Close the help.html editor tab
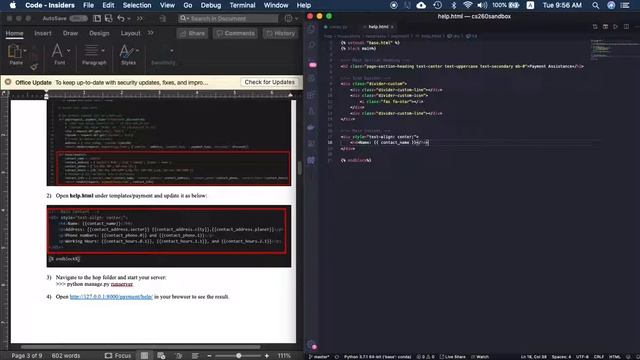This screenshot has width=640, height=360. [392, 27]
